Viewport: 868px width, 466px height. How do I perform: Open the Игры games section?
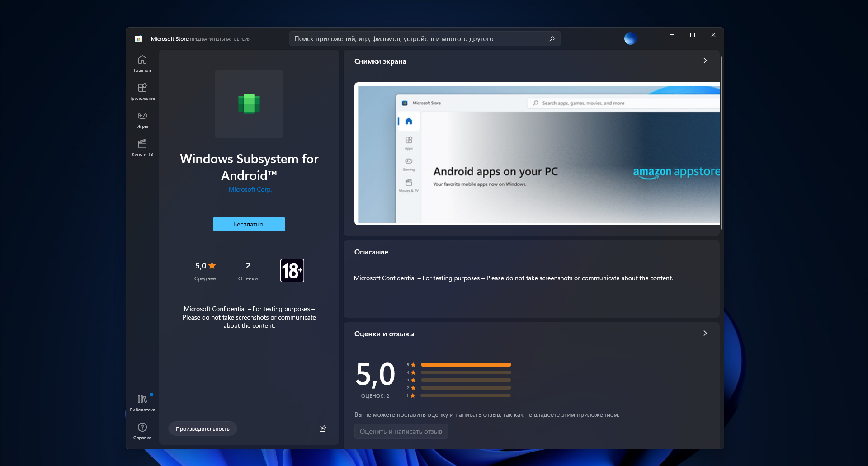[142, 120]
